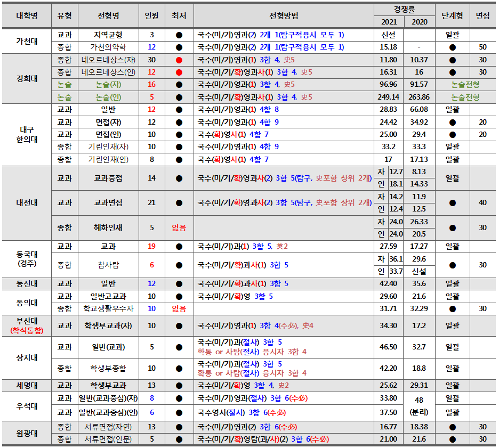
Task: Select the 가천대 university cell
Action: click(27, 41)
